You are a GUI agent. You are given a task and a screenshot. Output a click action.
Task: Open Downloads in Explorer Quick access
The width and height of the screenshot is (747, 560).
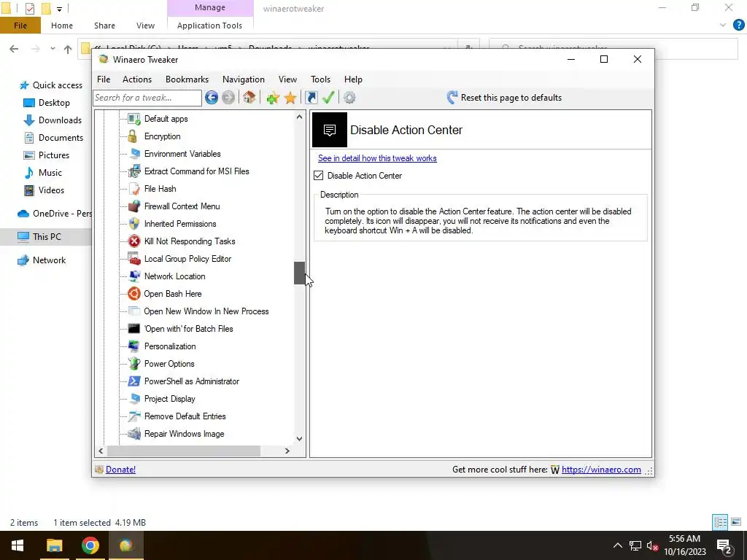pos(60,120)
